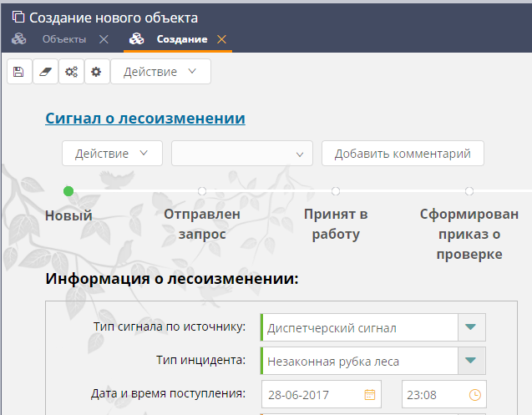Open the Сигнал о лесоизменении link
This screenshot has width=532, height=415.
145,118
